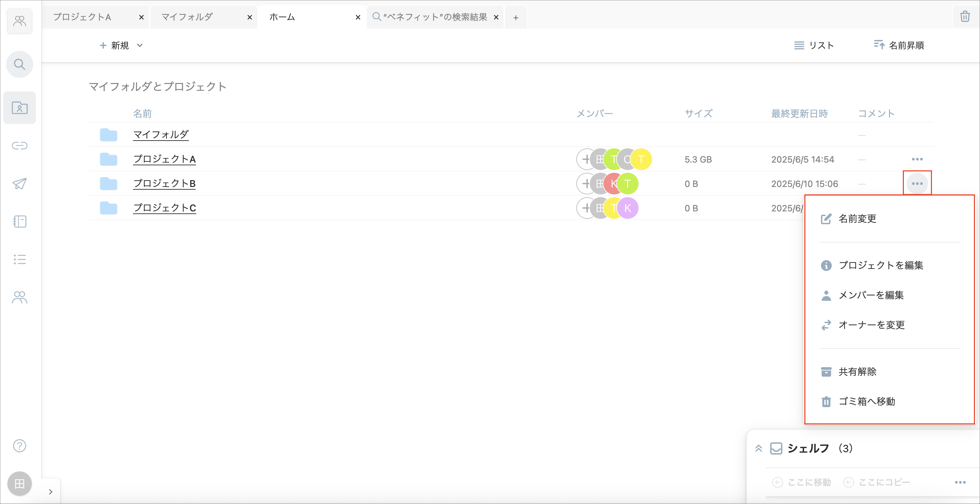This screenshot has height=504, width=980.
Task: Add member to プロジェクトA with plus icon
Action: pos(586,159)
